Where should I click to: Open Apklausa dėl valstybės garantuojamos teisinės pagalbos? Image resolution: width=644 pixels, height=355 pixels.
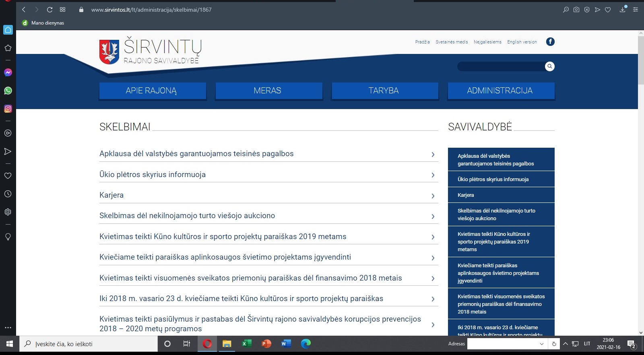point(196,154)
